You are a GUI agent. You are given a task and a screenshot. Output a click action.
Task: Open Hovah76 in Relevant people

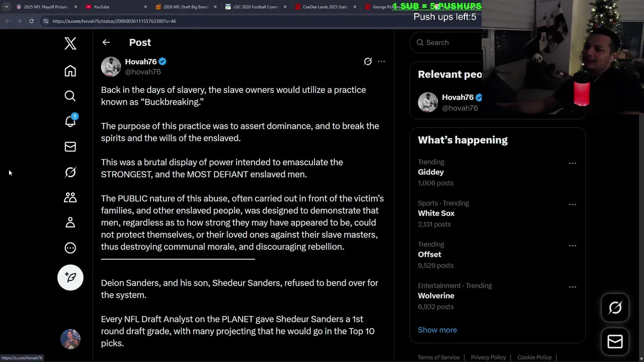click(x=458, y=98)
